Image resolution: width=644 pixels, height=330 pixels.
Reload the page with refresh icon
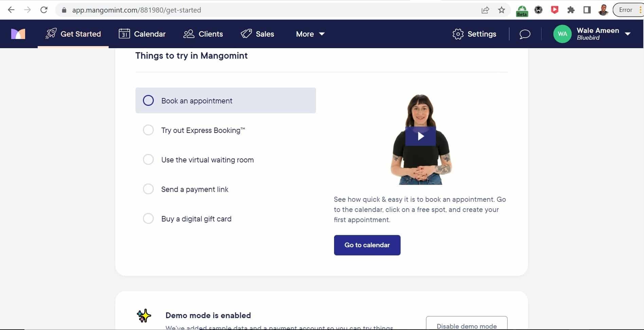pyautogui.click(x=44, y=10)
